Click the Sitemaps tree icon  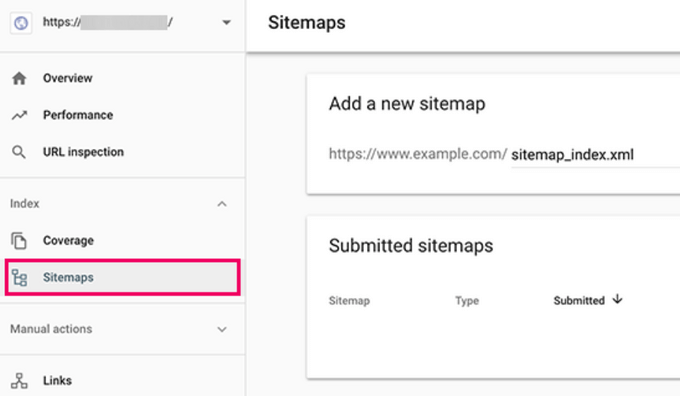pyautogui.click(x=19, y=278)
